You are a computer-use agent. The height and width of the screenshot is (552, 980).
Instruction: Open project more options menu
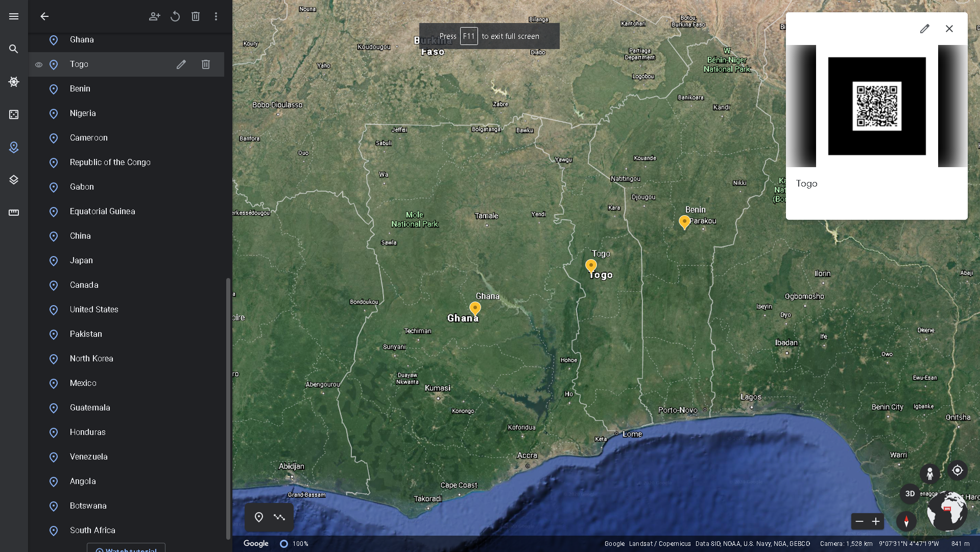coord(216,16)
